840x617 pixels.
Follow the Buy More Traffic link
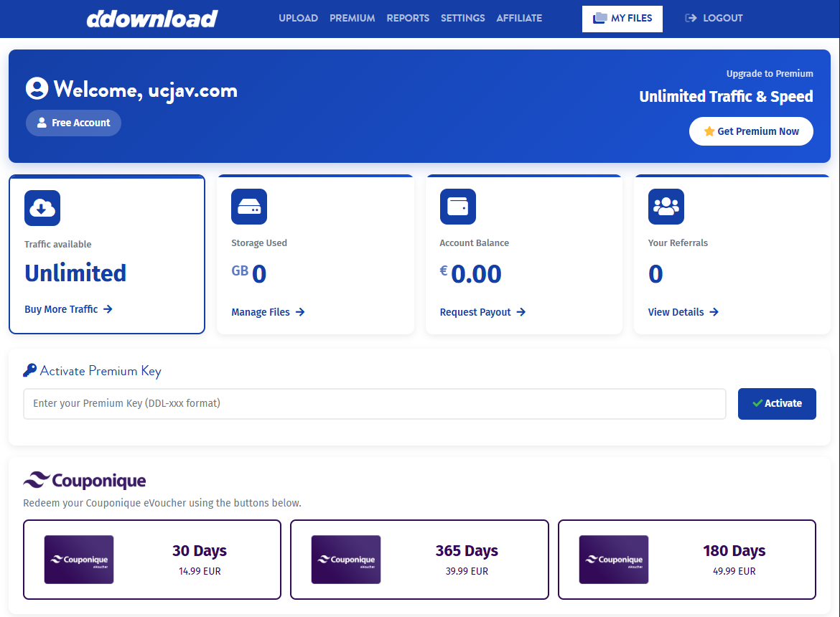click(x=68, y=309)
